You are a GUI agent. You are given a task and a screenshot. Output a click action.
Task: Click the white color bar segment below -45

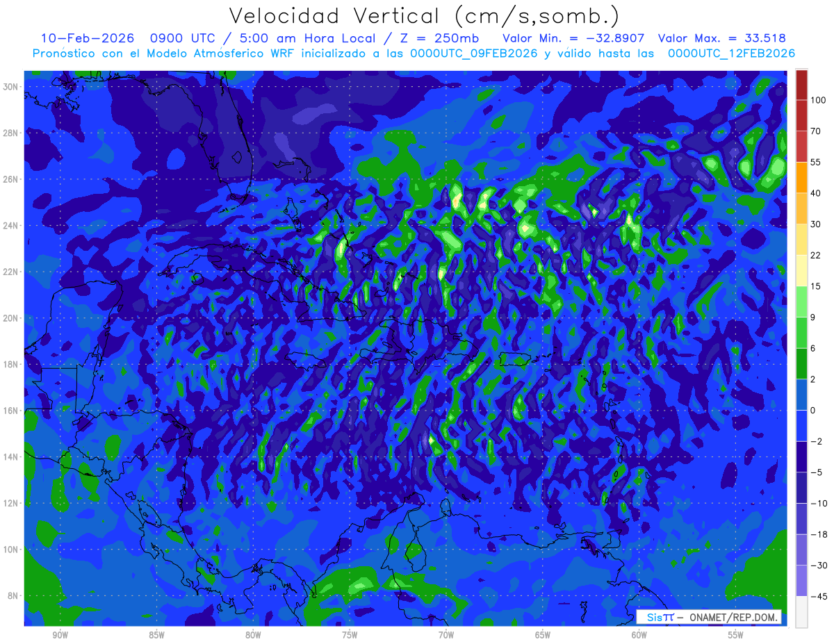click(801, 612)
